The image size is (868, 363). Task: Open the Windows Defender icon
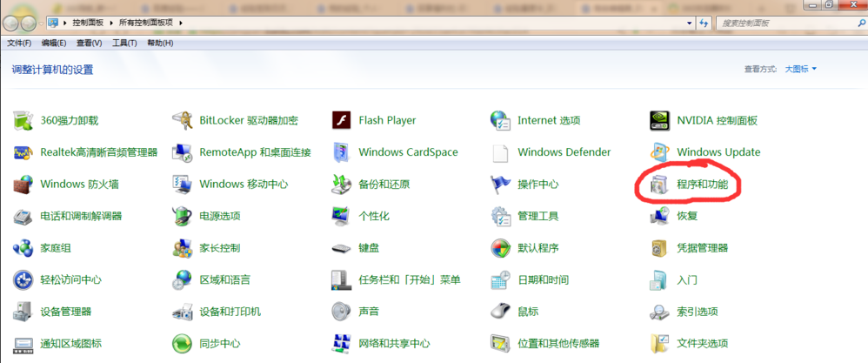click(x=500, y=151)
